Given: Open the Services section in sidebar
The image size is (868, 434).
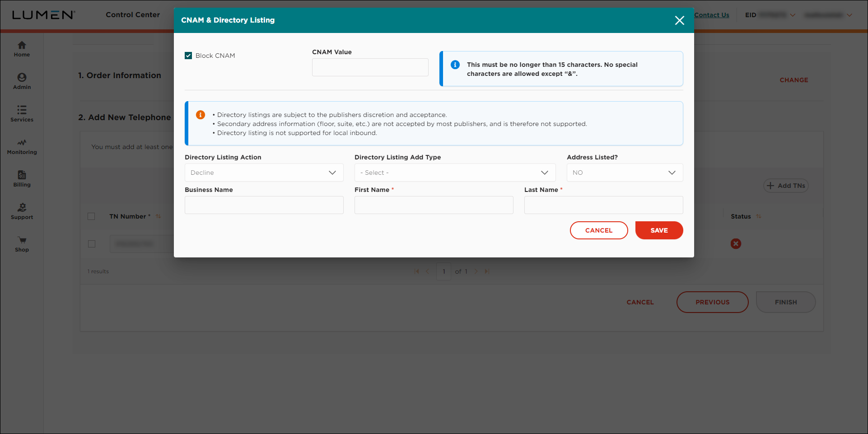Looking at the screenshot, I should (21, 111).
